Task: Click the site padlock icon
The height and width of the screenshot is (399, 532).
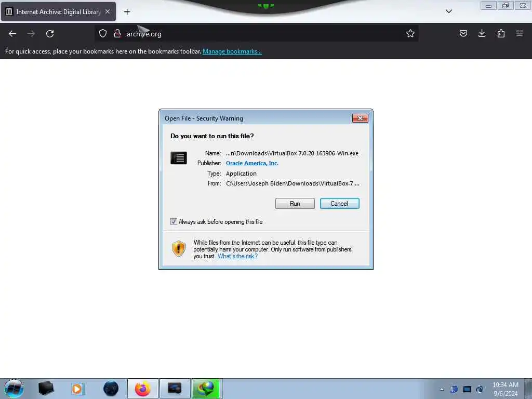Action: tap(117, 33)
